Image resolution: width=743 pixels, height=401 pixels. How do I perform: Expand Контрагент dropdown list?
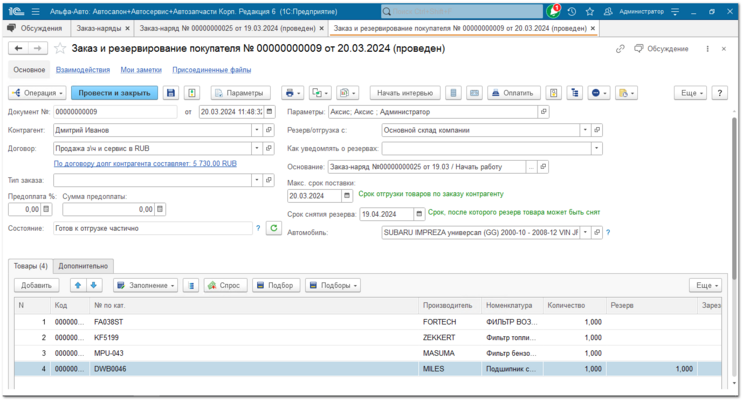tap(257, 130)
